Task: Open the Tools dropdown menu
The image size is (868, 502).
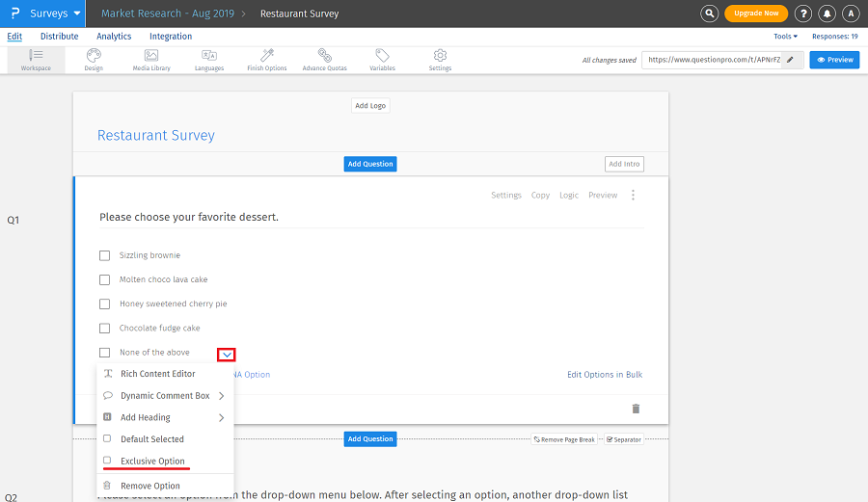Action: point(785,37)
